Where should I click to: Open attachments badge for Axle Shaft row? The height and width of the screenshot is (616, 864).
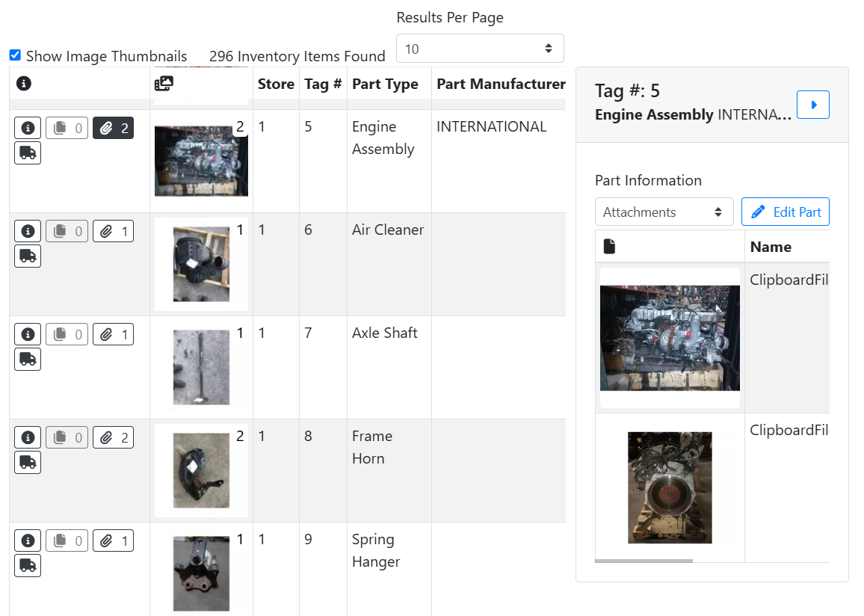(x=113, y=335)
